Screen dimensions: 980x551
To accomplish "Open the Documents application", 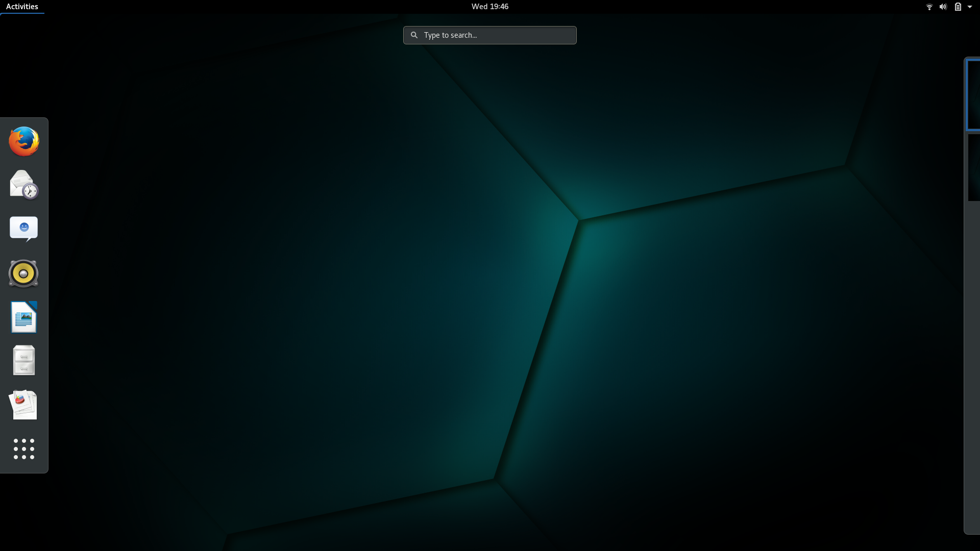I will pyautogui.click(x=23, y=405).
